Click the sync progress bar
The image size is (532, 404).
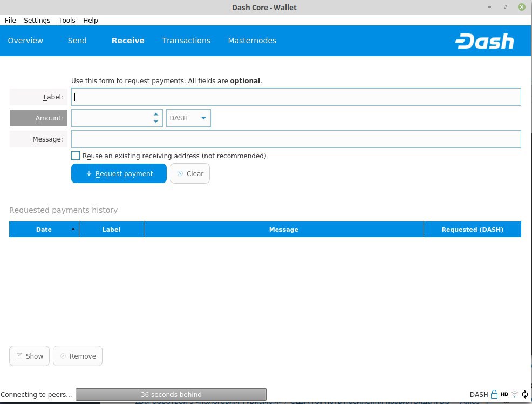click(x=171, y=394)
